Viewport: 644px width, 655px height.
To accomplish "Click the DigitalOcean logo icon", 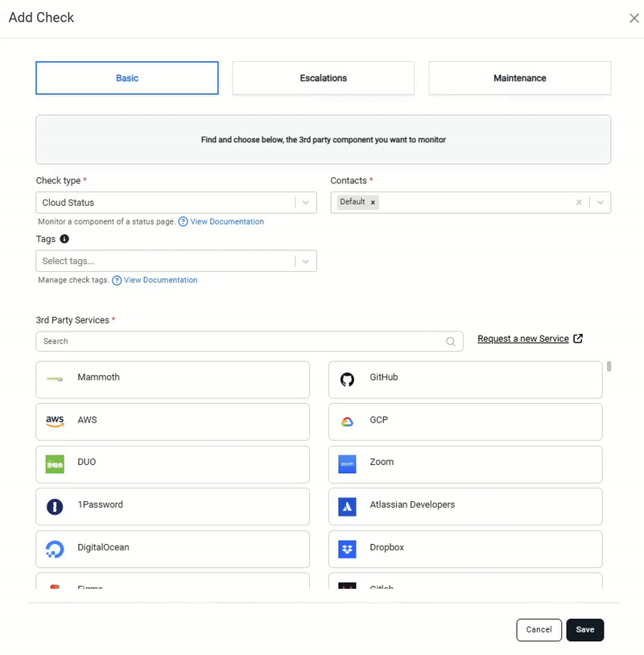I will click(55, 549).
